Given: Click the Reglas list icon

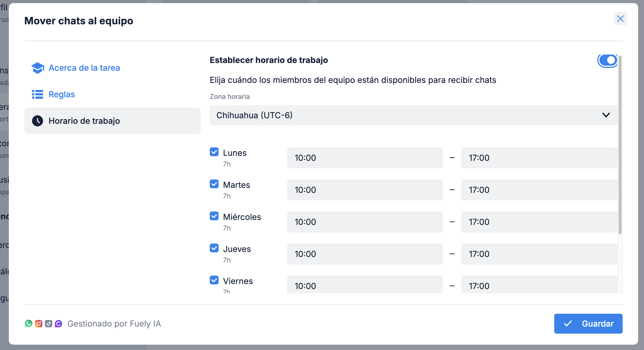Looking at the screenshot, I should click(x=38, y=94).
